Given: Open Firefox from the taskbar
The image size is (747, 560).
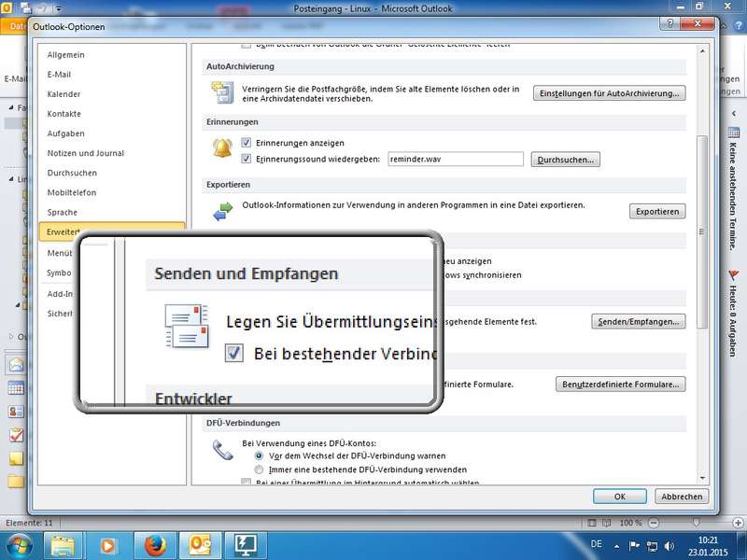Looking at the screenshot, I should coord(155,546).
